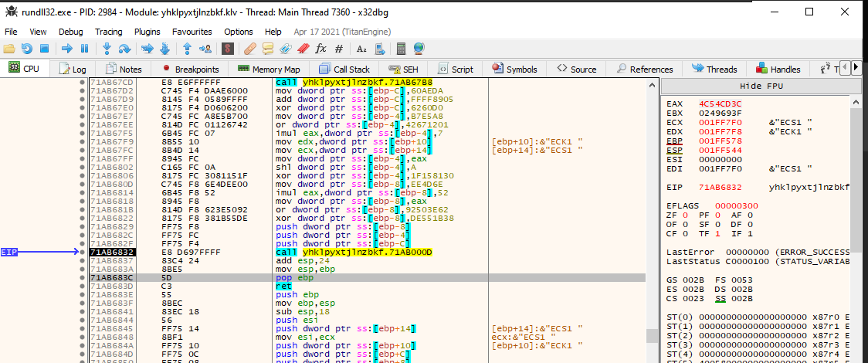Image resolution: width=868 pixels, height=363 pixels.
Task: Switch to the Script tab
Action: [456, 70]
